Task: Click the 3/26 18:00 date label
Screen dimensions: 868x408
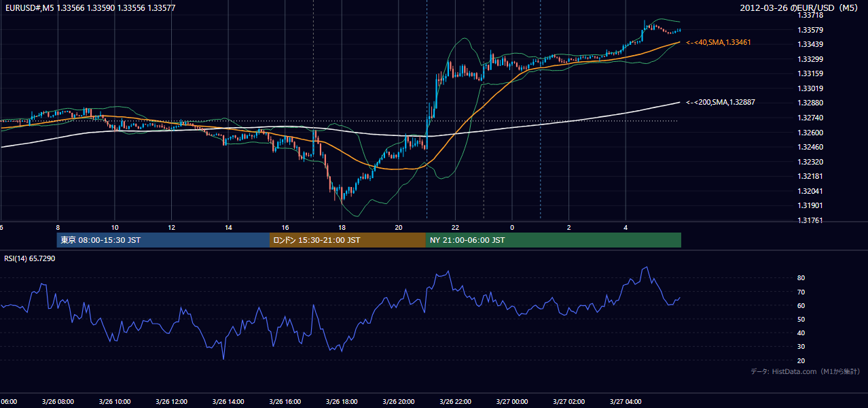Action: (x=342, y=401)
